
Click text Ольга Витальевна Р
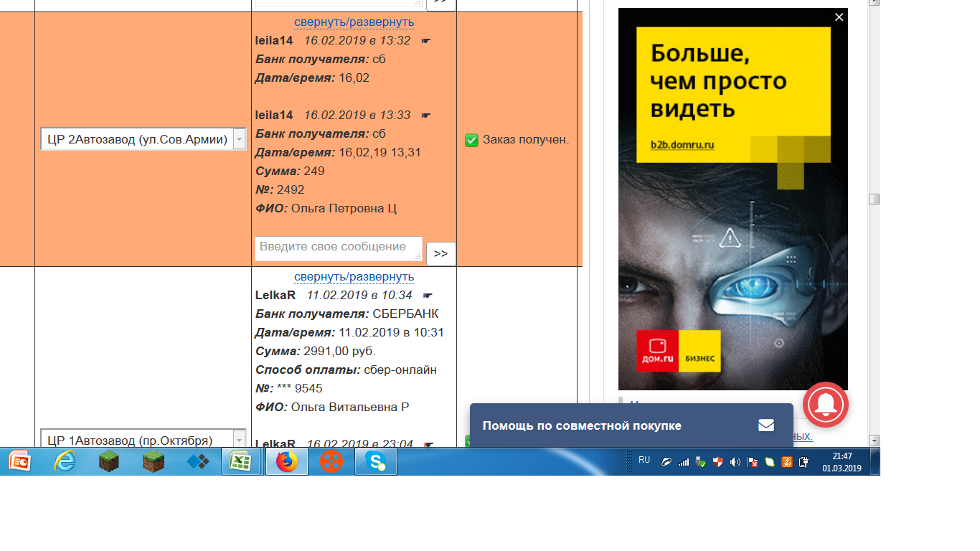click(350, 408)
